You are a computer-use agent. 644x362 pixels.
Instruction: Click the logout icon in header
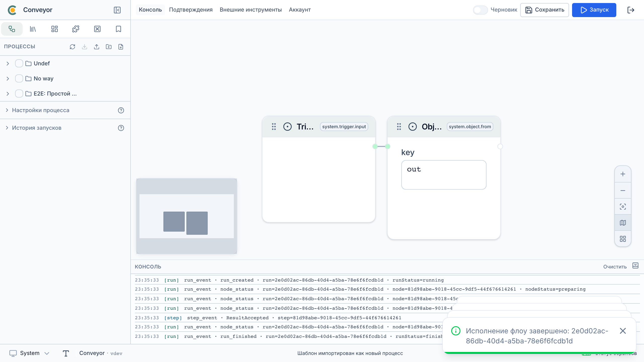pyautogui.click(x=631, y=10)
